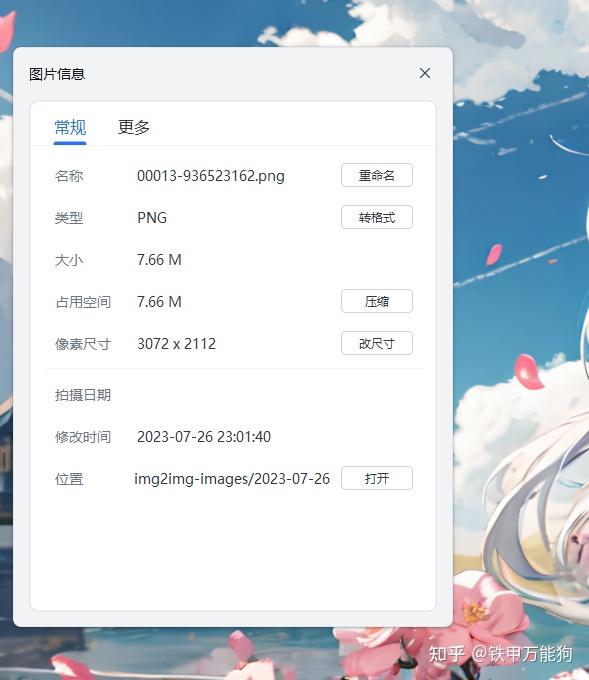Click the 名称 label
Image resolution: width=589 pixels, height=680 pixels.
point(69,176)
